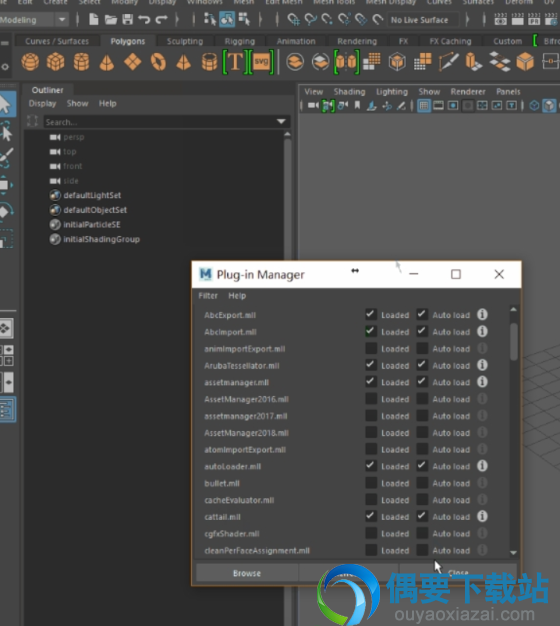
Task: Click the Mirror shelf icon with two cylinders
Action: coord(346,62)
